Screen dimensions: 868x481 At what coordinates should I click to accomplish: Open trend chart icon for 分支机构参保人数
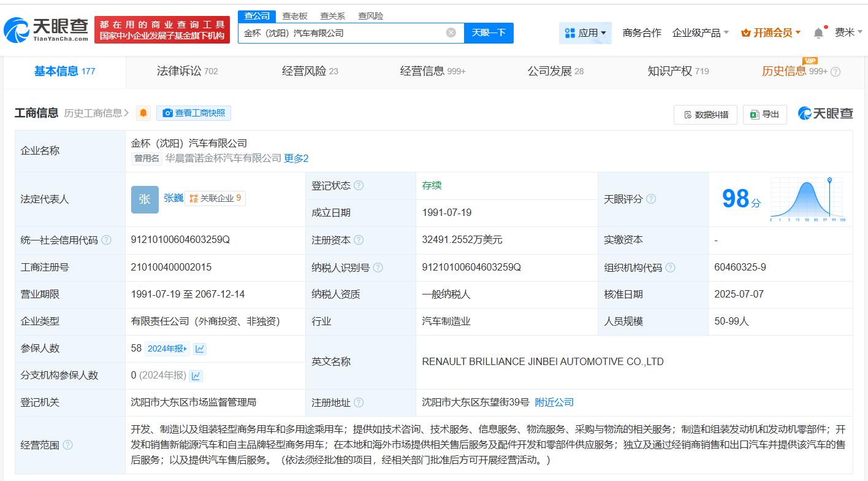point(196,375)
